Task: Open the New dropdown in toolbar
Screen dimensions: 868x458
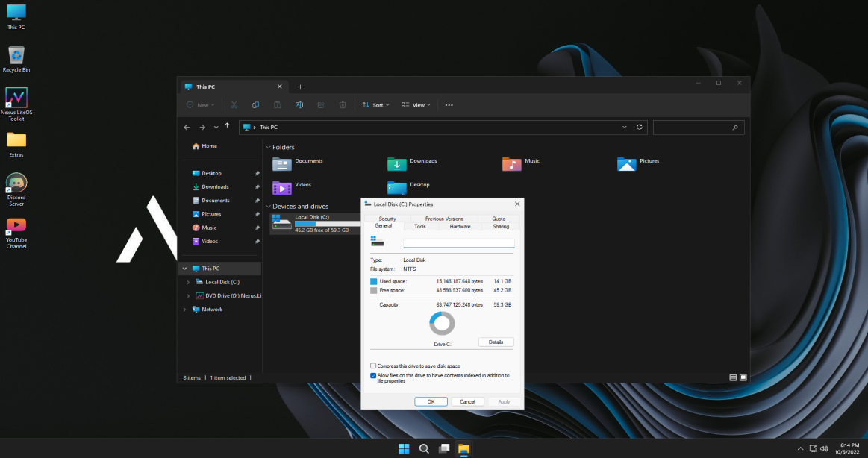Action: (200, 105)
